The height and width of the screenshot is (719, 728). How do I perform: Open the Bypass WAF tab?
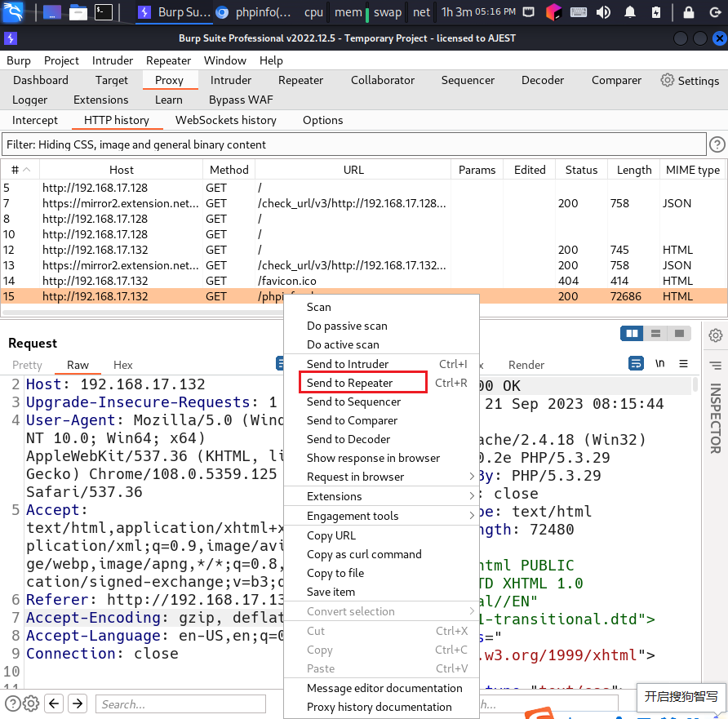241,100
